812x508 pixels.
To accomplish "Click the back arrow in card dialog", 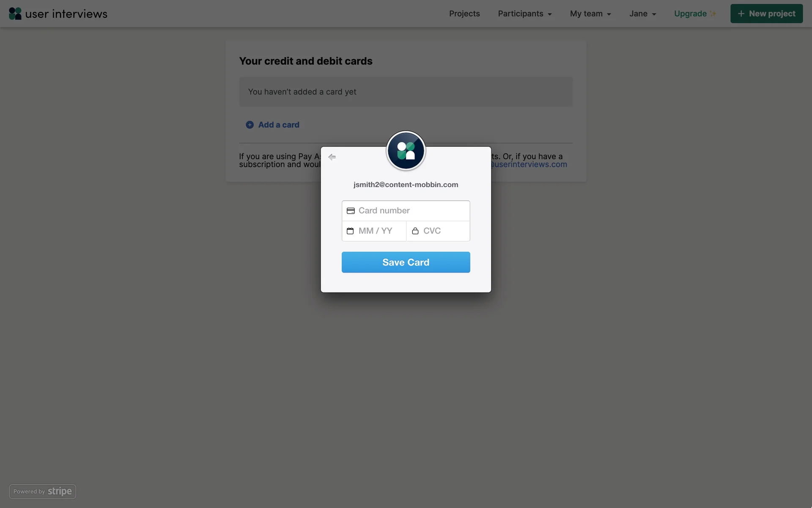I will [x=332, y=157].
